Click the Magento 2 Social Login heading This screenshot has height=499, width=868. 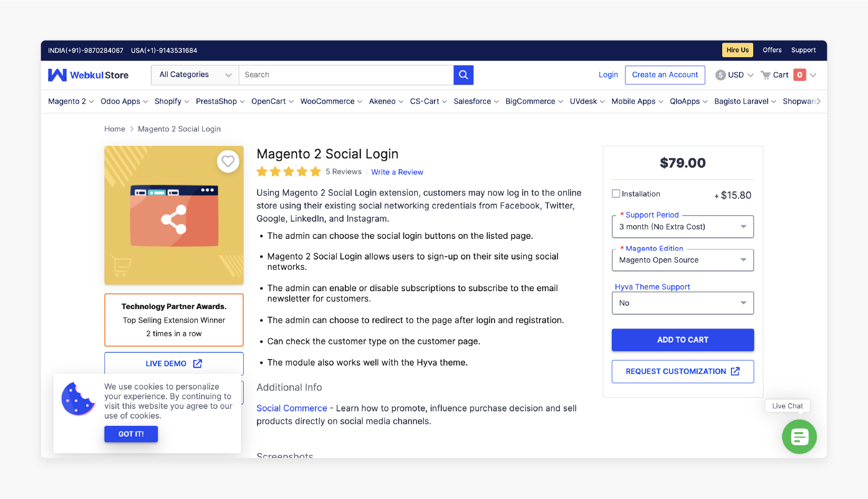tap(327, 154)
